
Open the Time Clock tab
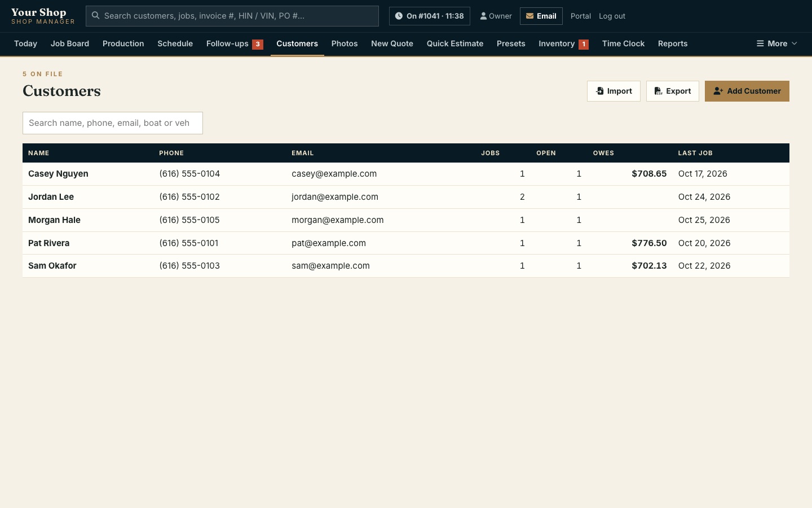point(623,43)
